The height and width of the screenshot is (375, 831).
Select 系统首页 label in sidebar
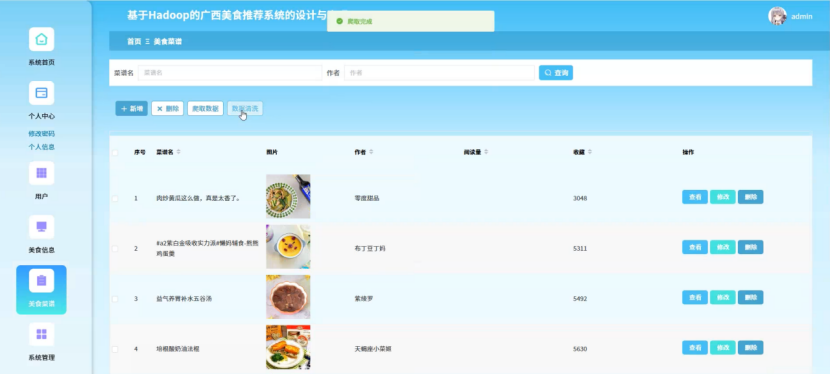click(x=41, y=62)
